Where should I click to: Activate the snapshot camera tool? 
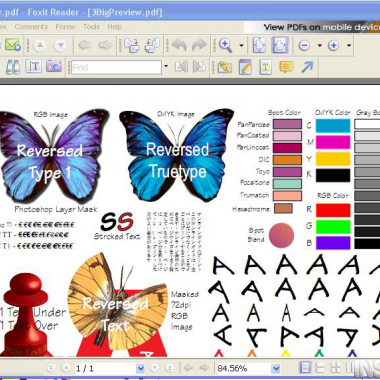pyautogui.click(x=54, y=67)
